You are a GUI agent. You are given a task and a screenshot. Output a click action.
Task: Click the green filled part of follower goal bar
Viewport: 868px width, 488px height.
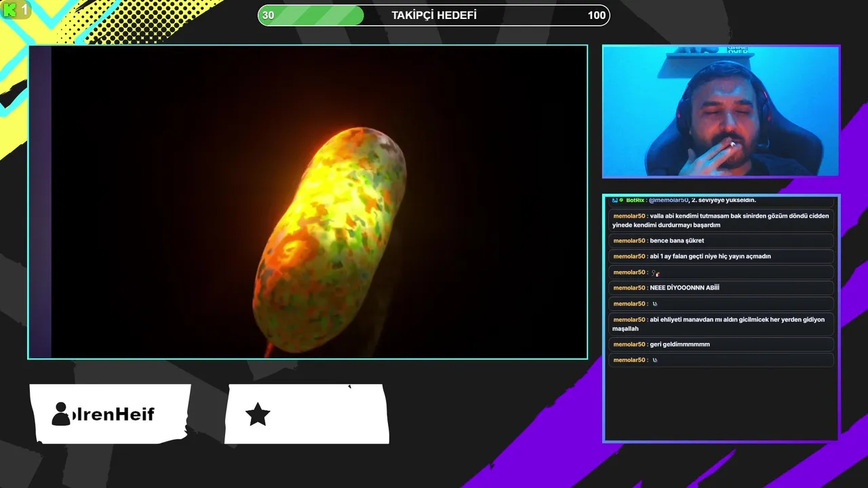[x=311, y=15]
